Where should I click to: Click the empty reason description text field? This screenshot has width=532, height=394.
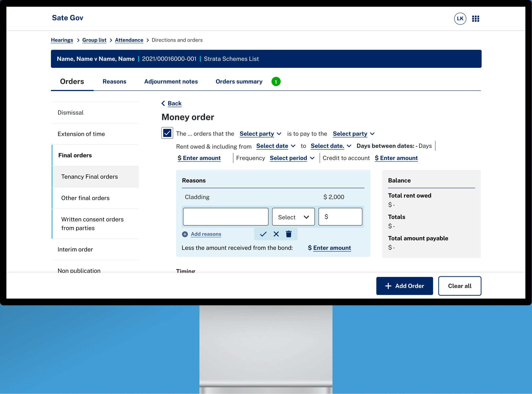[x=226, y=217]
